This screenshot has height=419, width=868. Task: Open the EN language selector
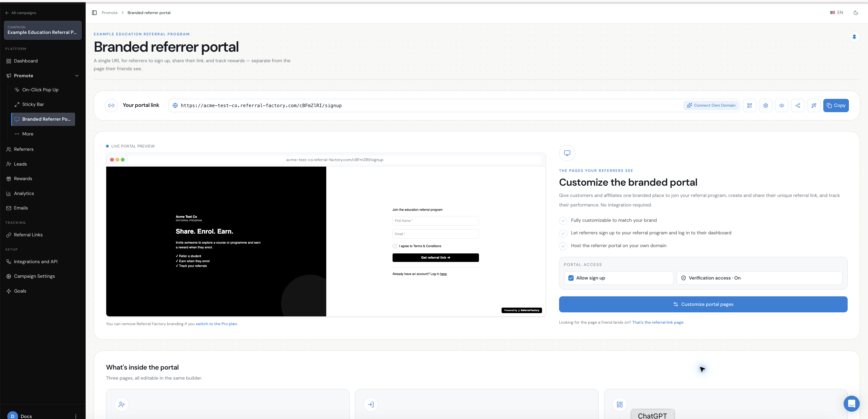836,13
